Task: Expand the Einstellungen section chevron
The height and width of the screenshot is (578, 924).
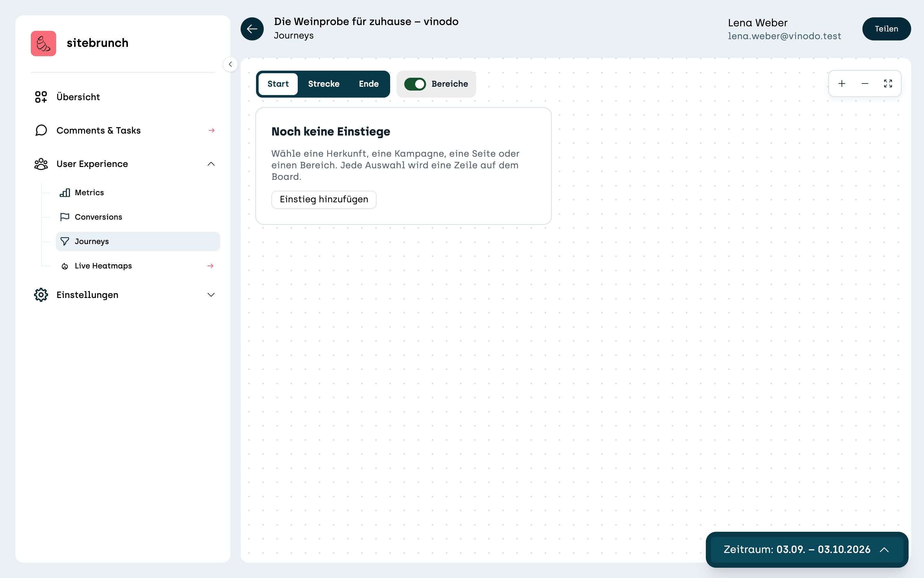Action: (x=211, y=295)
